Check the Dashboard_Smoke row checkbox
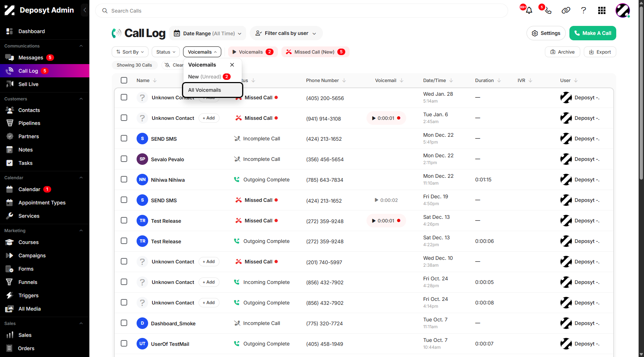Viewport: 644px width, 357px height. click(x=124, y=323)
